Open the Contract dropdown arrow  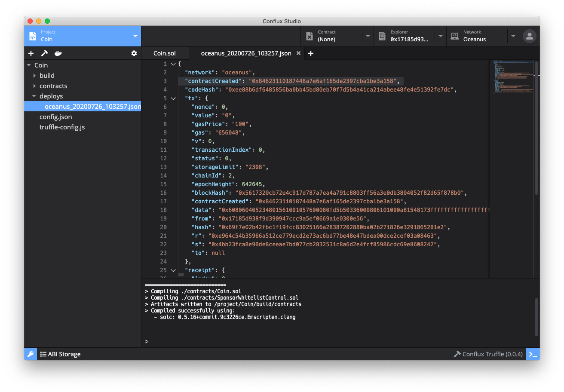click(368, 36)
